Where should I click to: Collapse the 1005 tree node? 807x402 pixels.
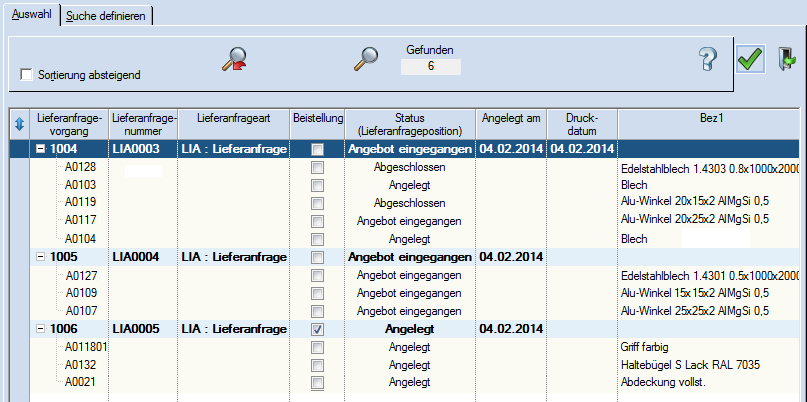point(41,257)
